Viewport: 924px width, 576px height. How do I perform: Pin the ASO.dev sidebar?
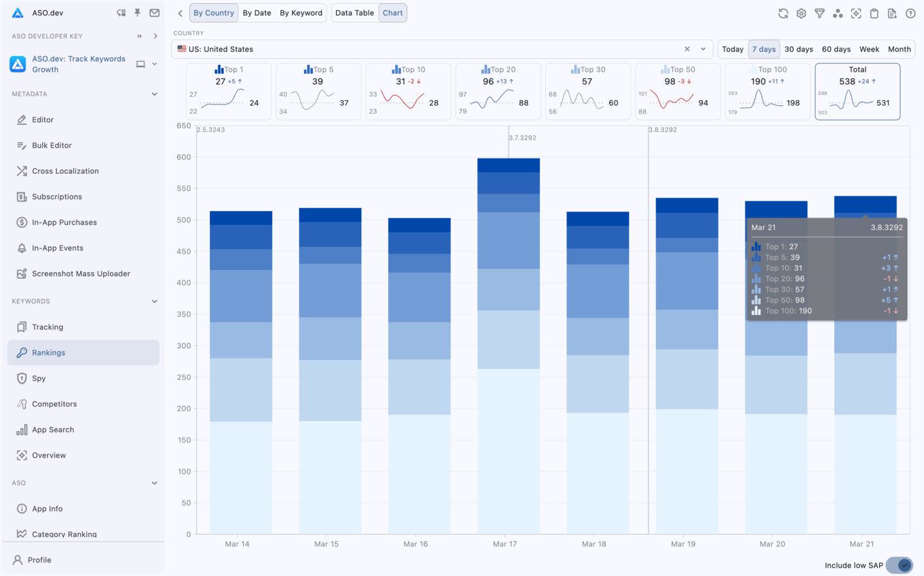[137, 12]
